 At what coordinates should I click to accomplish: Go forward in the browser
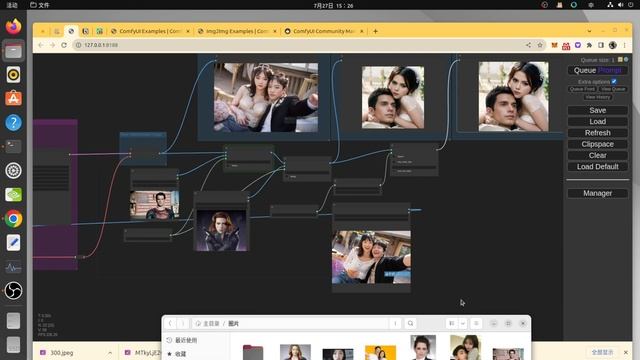click(x=52, y=45)
